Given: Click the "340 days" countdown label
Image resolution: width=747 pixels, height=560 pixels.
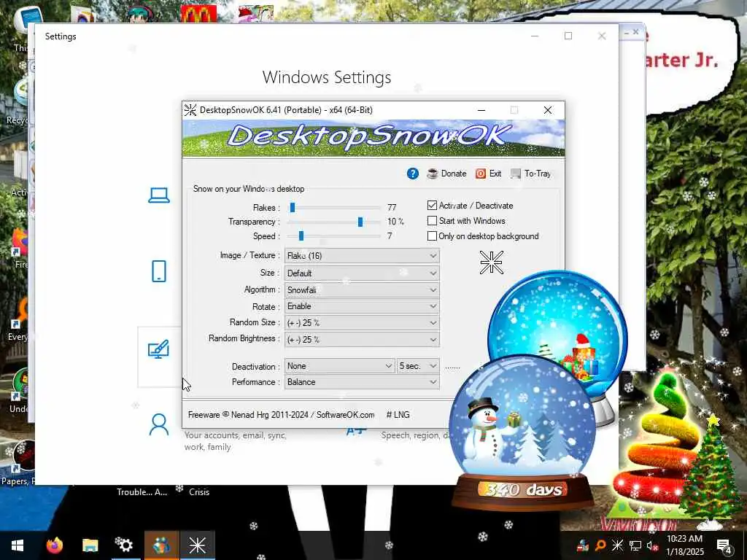Looking at the screenshot, I should [522, 489].
